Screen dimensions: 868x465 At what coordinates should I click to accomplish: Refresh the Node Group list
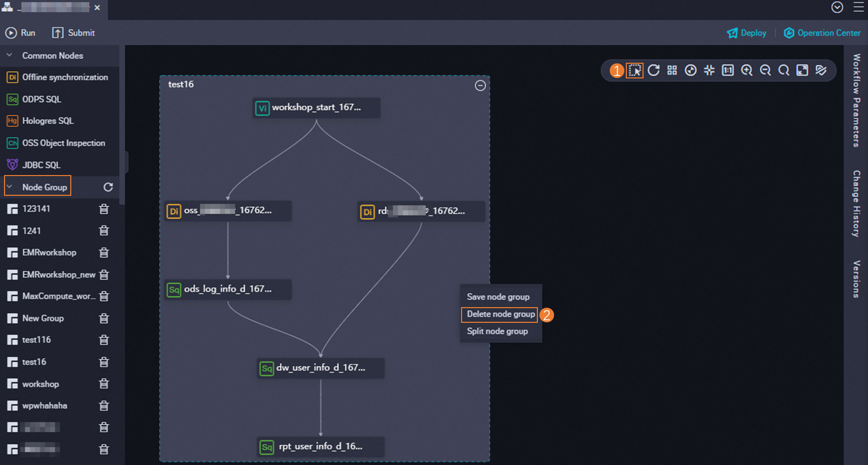click(108, 187)
